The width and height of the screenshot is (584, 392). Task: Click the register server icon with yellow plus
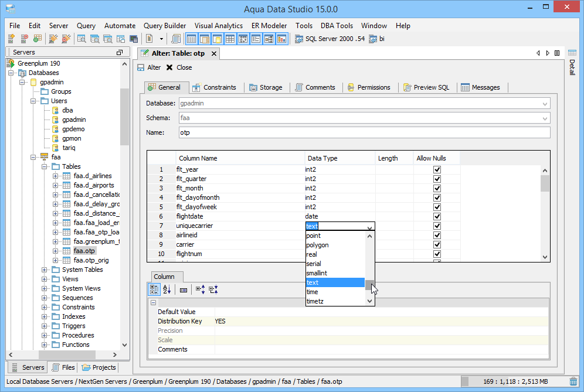coord(12,39)
